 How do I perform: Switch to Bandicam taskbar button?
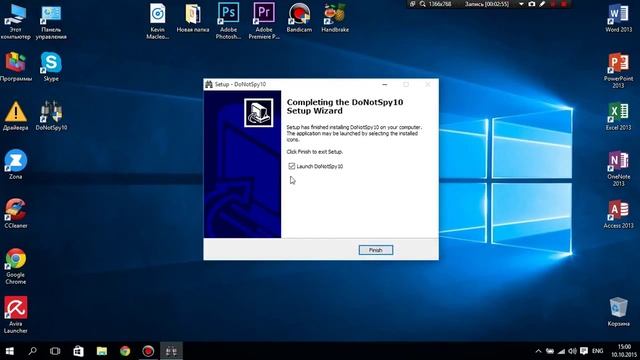coord(148,351)
